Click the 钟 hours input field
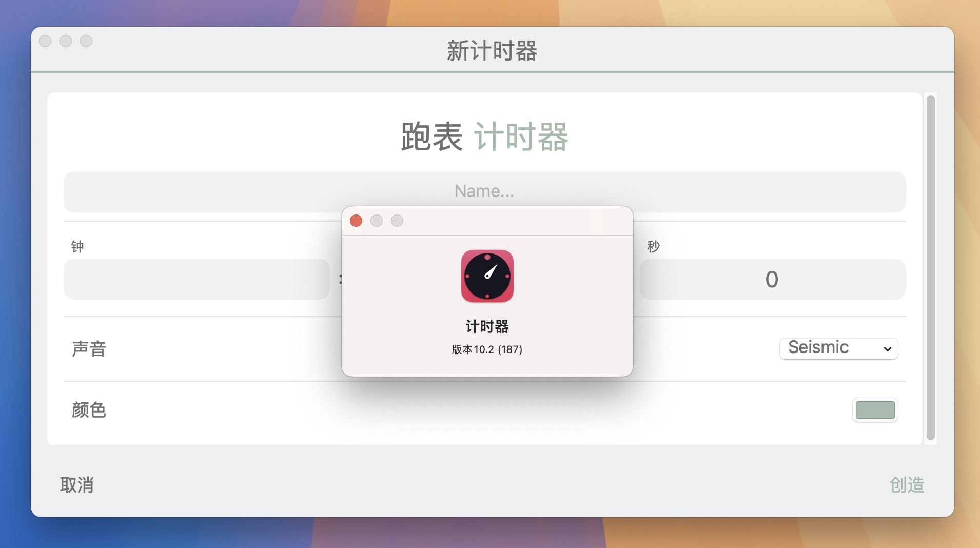This screenshot has height=548, width=980. click(x=197, y=279)
